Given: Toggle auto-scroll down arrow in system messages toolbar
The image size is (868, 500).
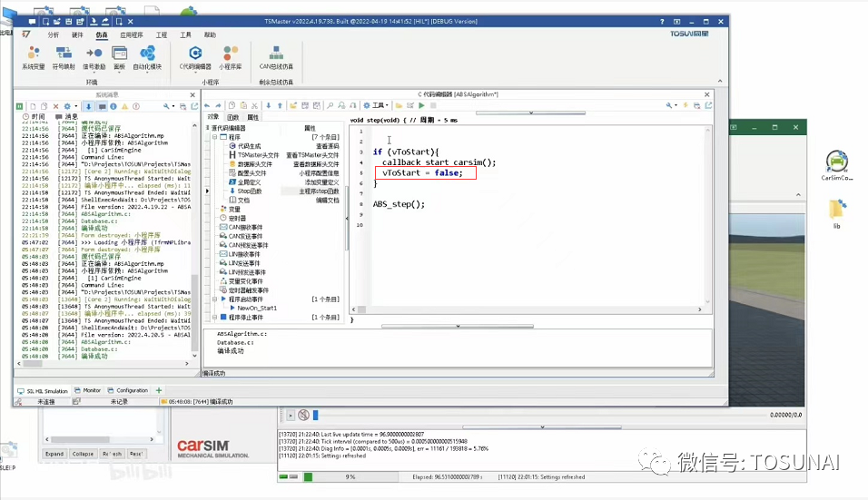Looking at the screenshot, I should [89, 106].
